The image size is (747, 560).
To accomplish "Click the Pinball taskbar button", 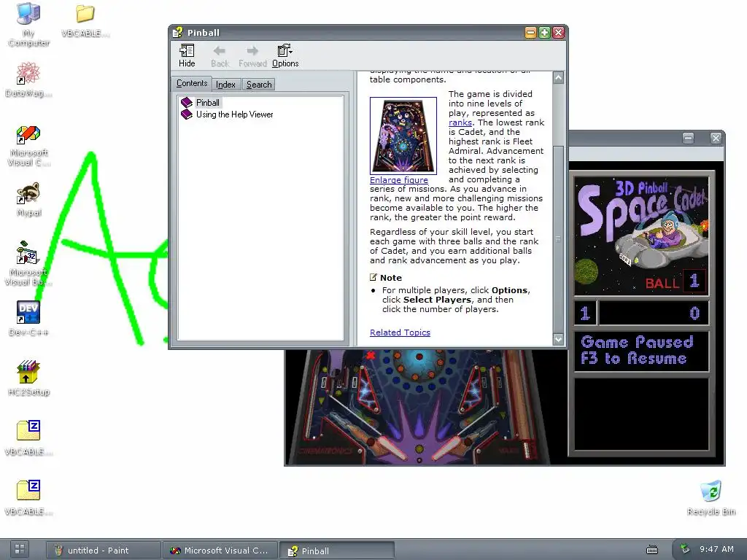I will (336, 551).
